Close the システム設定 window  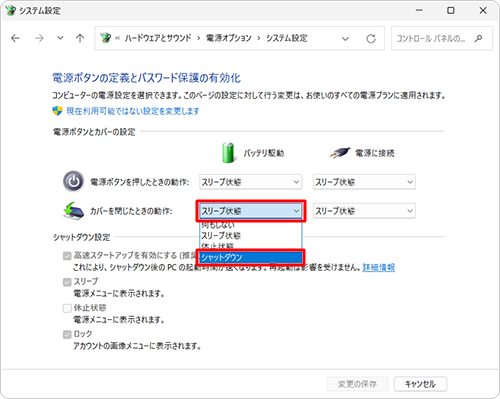[483, 10]
